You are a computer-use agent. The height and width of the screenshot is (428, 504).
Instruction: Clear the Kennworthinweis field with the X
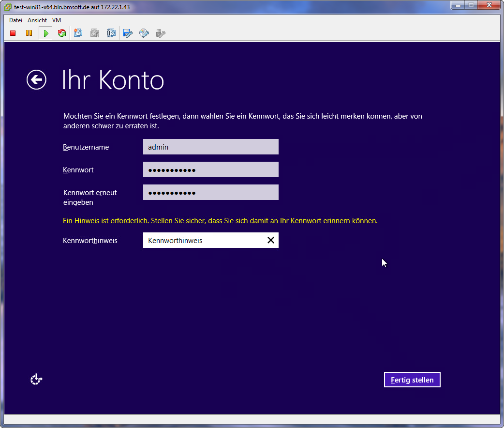click(x=271, y=240)
